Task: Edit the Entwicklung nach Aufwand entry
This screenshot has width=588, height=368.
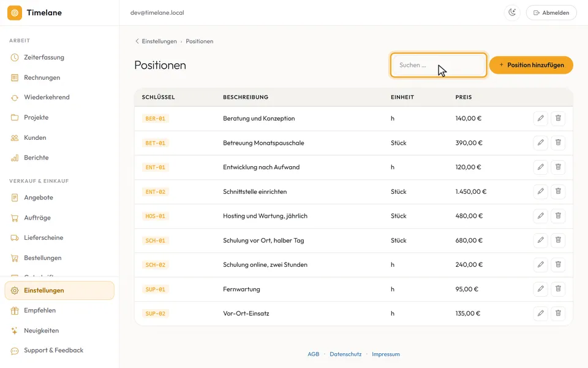Action: click(540, 167)
